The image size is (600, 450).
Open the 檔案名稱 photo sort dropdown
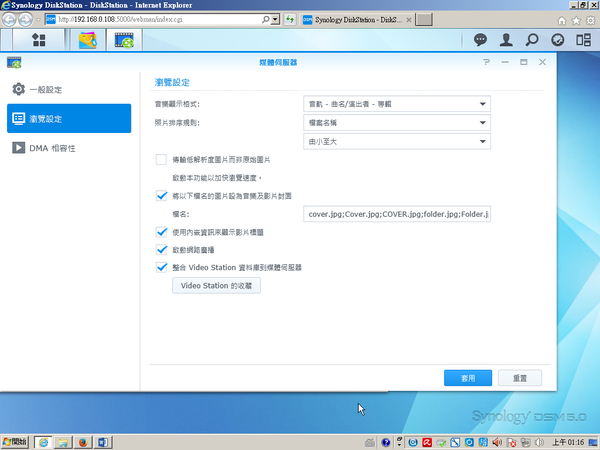click(397, 122)
